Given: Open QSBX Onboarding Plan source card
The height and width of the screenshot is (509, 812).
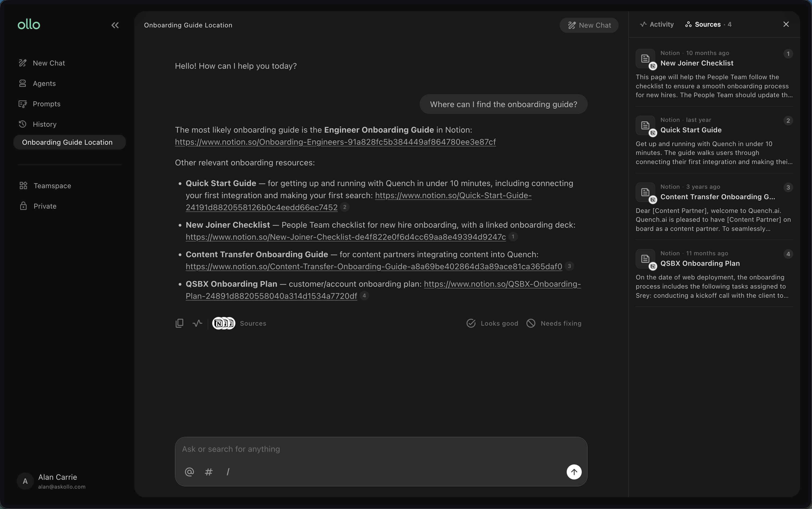Looking at the screenshot, I should tap(714, 274).
